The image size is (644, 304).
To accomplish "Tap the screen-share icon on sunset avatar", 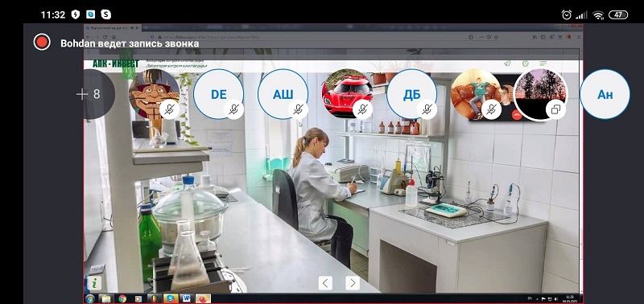I will 555,109.
